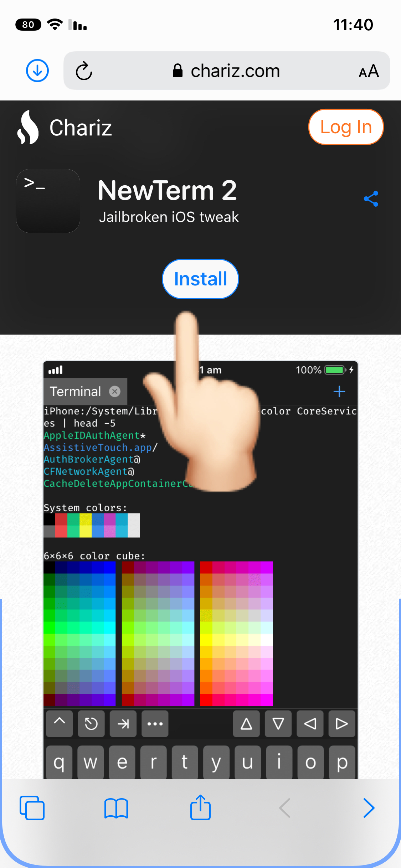Tap the plus new tab icon in the screenshot
The height and width of the screenshot is (868, 401).
(339, 392)
